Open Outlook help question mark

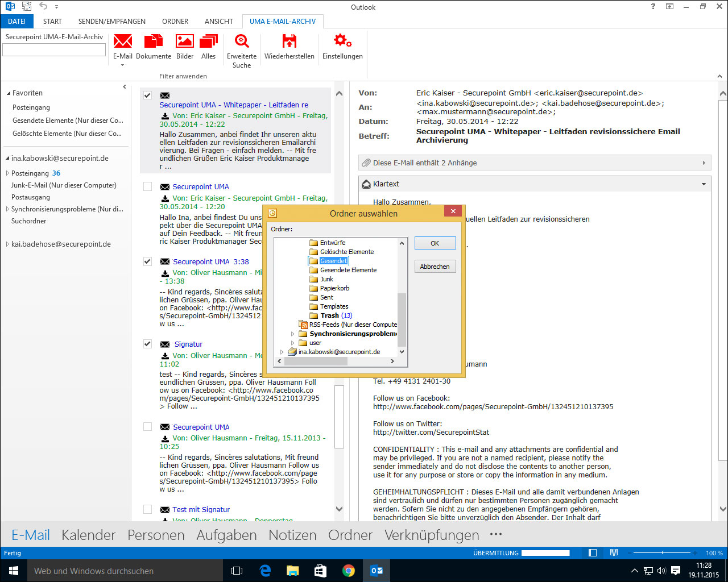click(653, 7)
